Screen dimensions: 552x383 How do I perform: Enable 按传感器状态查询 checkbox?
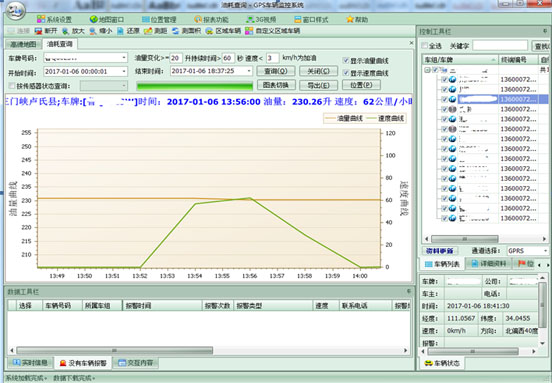(12, 86)
